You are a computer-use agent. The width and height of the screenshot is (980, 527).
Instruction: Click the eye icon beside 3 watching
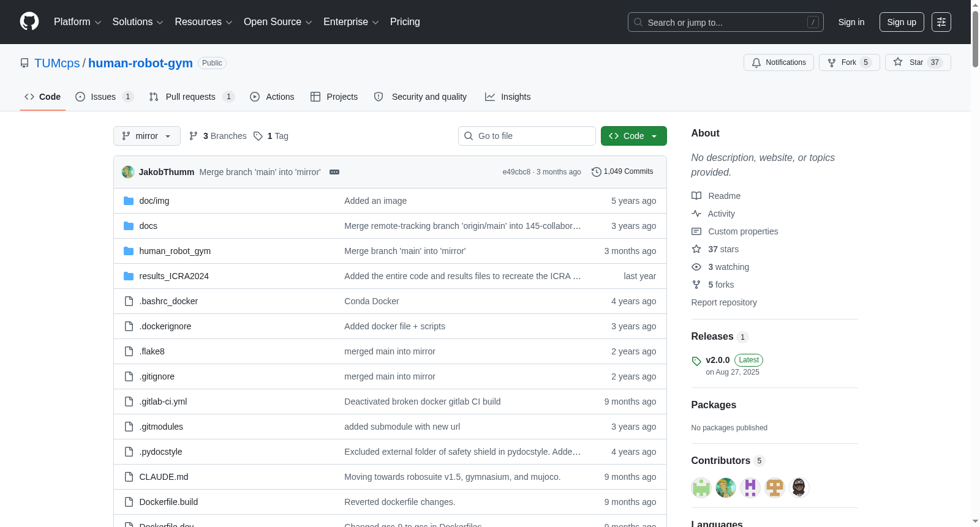click(696, 267)
